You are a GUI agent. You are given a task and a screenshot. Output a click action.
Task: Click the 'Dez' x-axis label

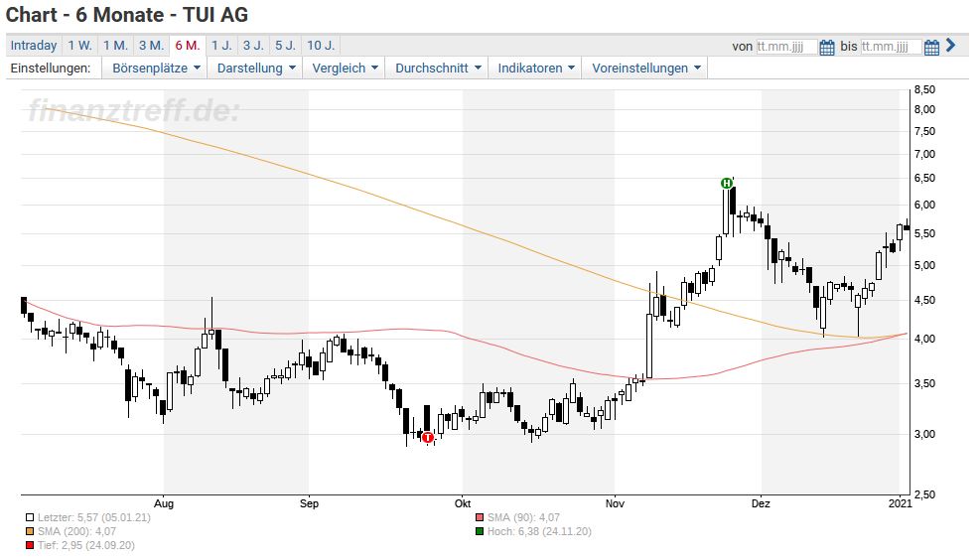pos(761,503)
